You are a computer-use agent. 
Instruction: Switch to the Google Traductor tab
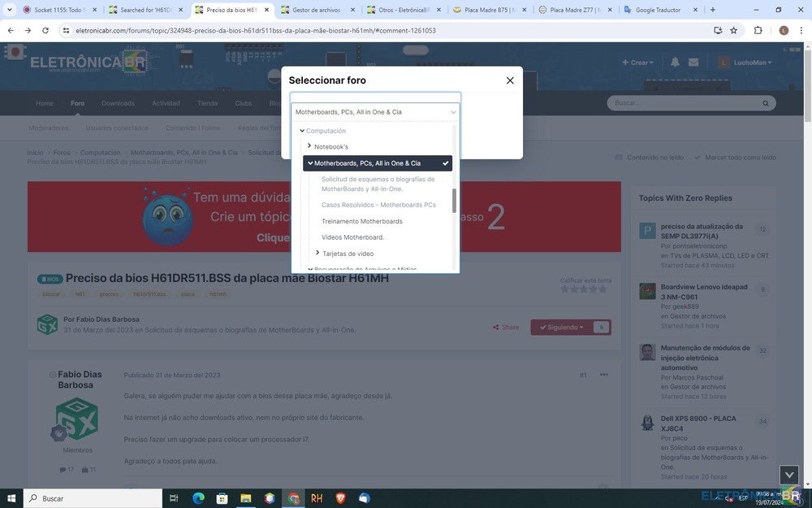coord(658,10)
